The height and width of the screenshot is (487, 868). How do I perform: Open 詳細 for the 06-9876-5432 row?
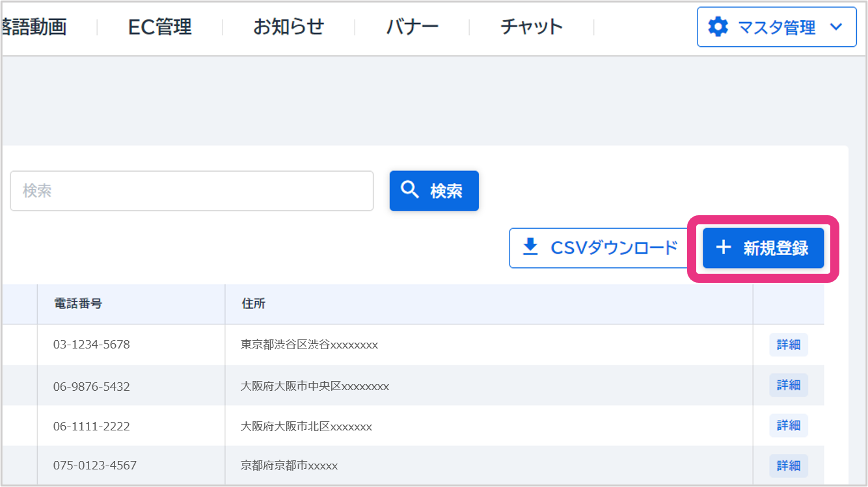788,386
